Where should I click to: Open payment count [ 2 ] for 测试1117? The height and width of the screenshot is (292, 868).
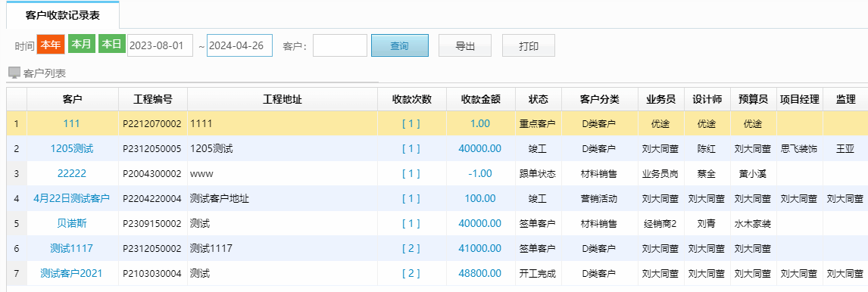pos(411,248)
